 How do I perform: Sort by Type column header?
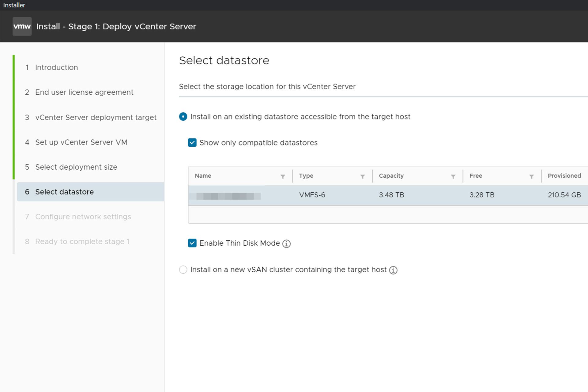306,176
